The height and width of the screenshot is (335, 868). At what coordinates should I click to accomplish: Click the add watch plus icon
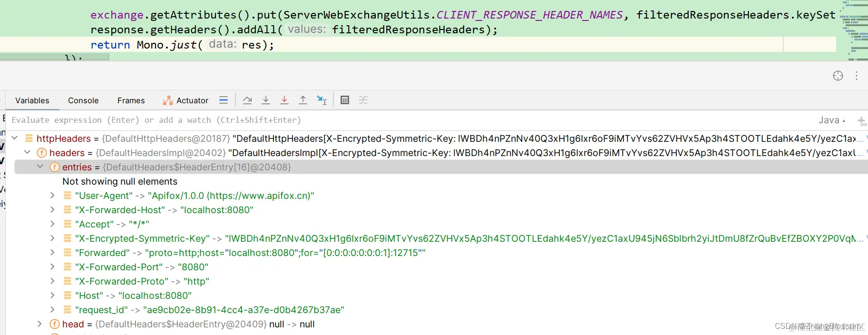[861, 121]
